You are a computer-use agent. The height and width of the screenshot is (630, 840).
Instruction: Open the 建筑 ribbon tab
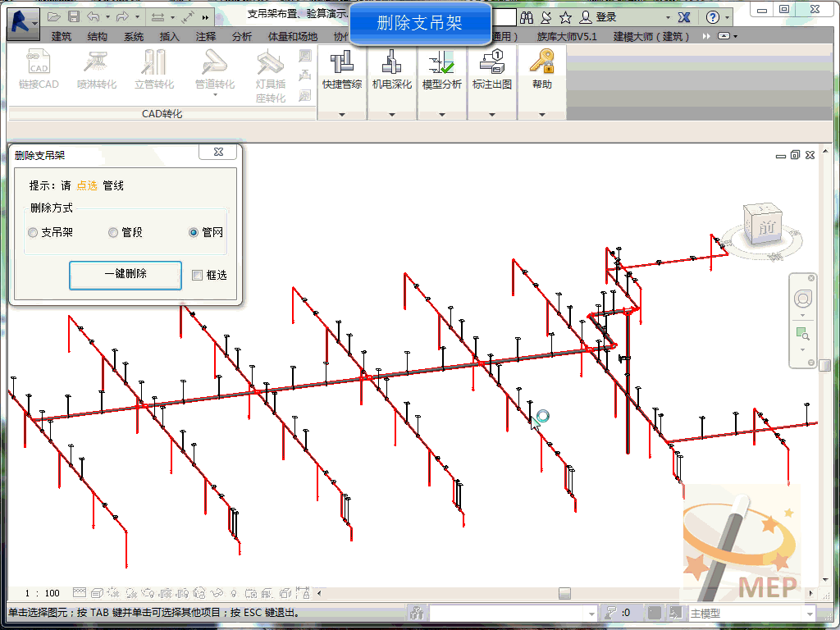tap(61, 36)
